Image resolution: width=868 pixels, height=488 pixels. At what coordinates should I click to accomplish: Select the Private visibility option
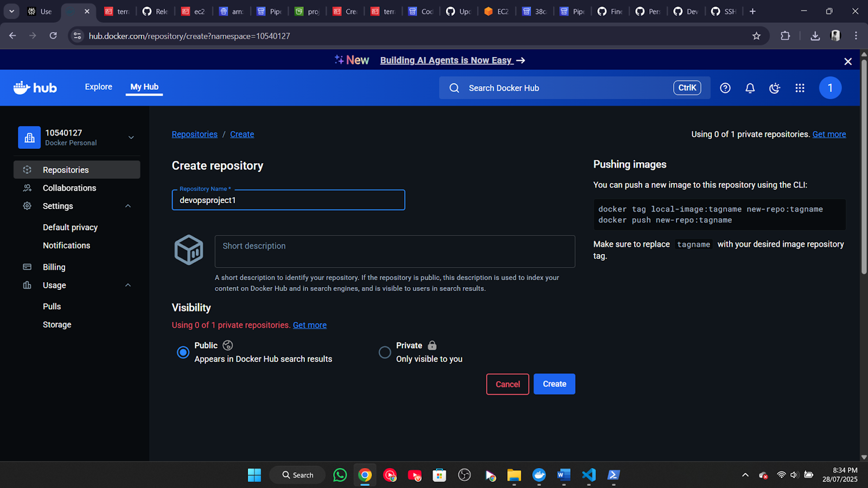(x=385, y=352)
